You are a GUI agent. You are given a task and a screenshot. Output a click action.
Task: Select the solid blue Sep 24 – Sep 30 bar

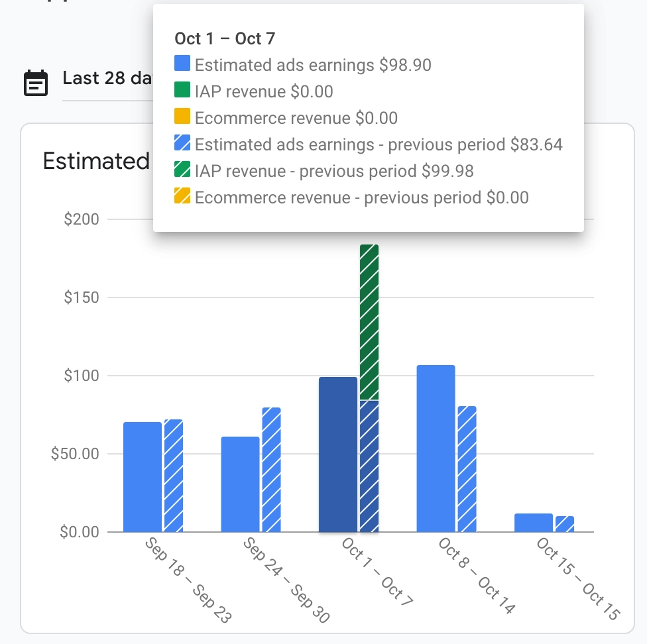click(x=240, y=484)
